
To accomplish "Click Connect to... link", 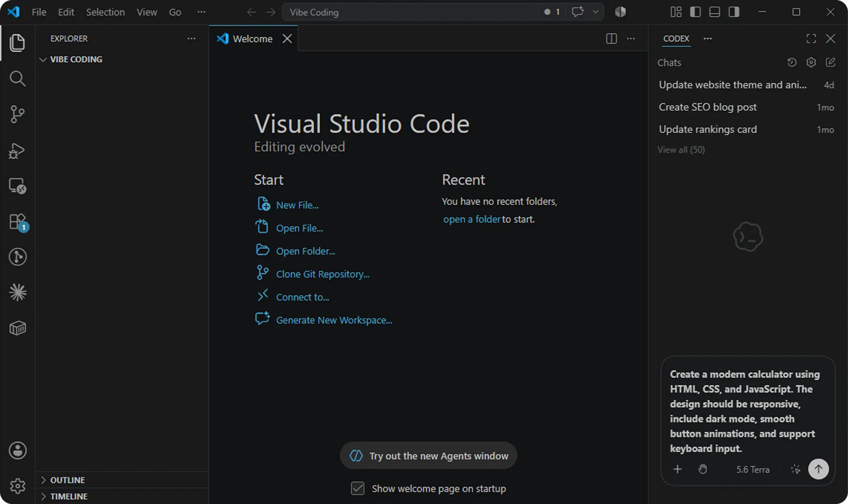I will [303, 297].
